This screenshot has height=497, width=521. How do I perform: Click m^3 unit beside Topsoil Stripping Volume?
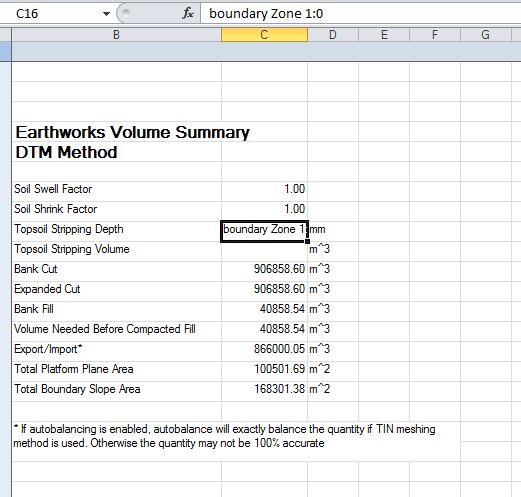pyautogui.click(x=319, y=249)
